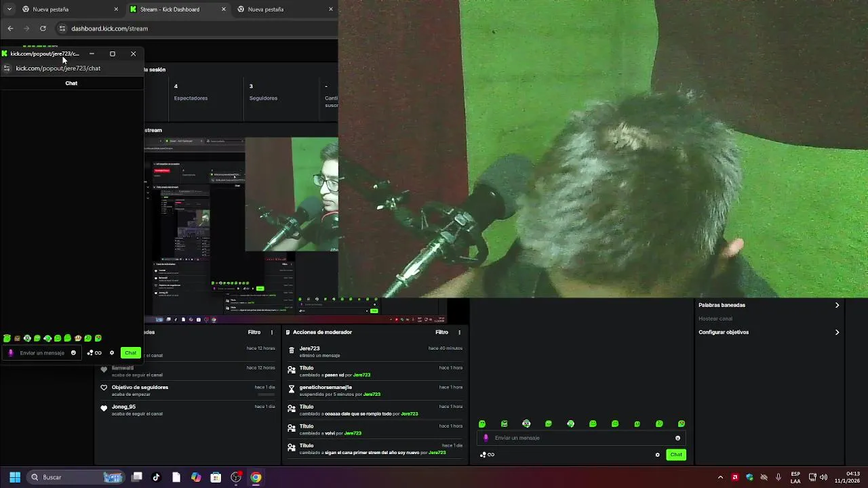Click the hourglass icon of genetichorsemanej1e suspension
Viewport: 868px width, 488px height.
pos(292,390)
